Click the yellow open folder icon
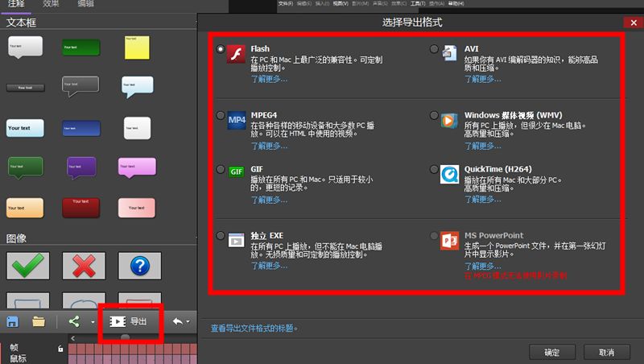Screen dimensions: 644x364 tap(39, 321)
